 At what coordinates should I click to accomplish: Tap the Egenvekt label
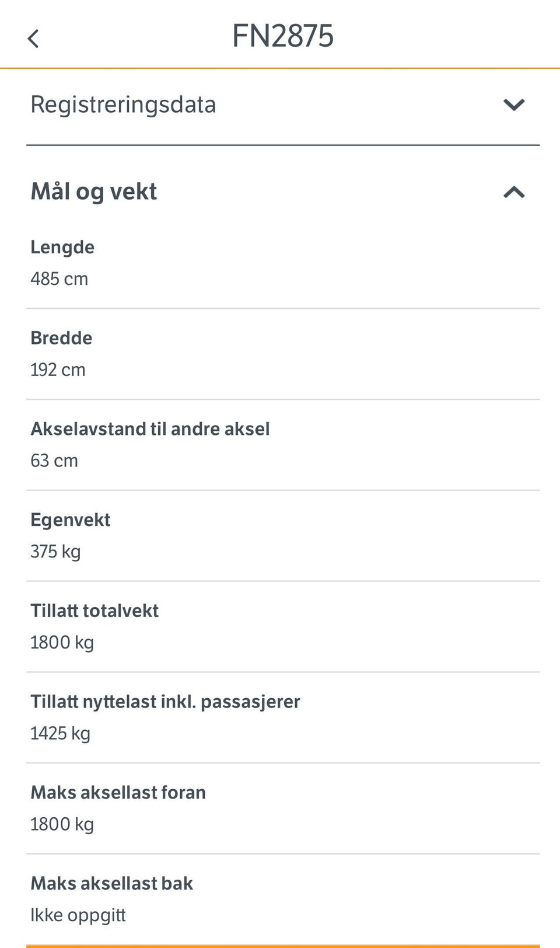point(70,520)
